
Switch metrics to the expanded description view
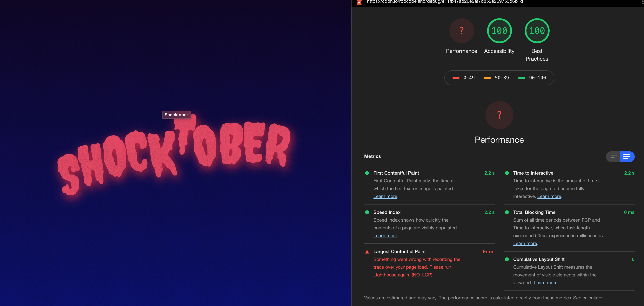pos(627,157)
